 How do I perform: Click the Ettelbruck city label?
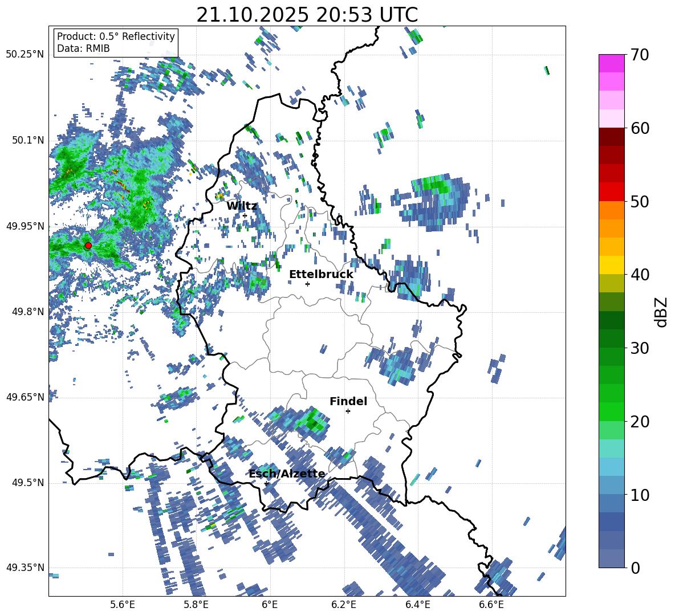[321, 275]
